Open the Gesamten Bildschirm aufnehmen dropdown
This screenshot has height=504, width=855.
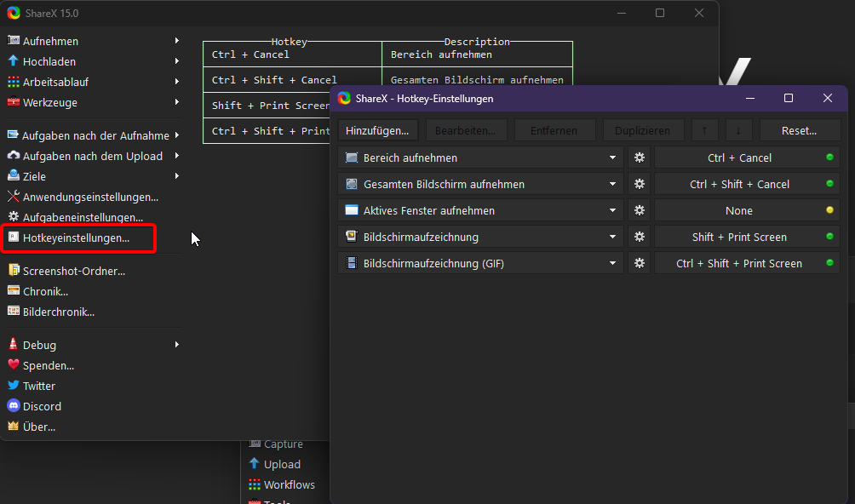coord(612,184)
